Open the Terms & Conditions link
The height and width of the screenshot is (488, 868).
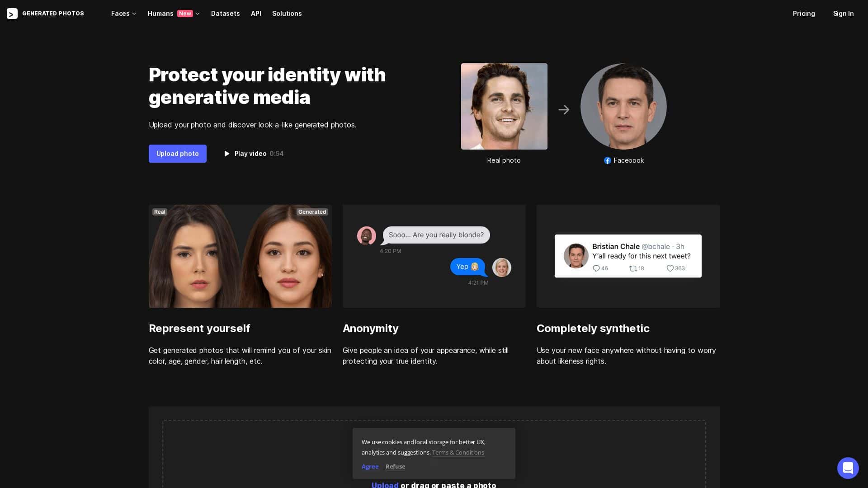[458, 452]
